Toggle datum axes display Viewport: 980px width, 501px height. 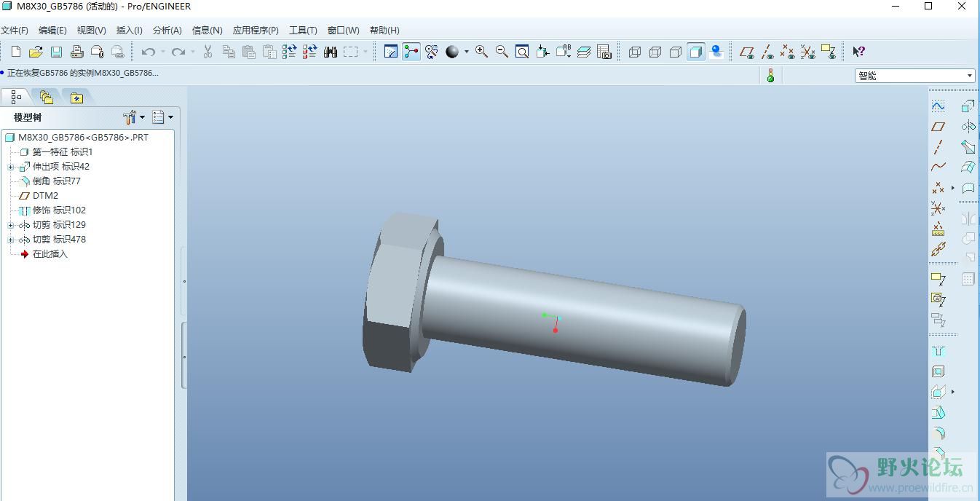click(767, 52)
